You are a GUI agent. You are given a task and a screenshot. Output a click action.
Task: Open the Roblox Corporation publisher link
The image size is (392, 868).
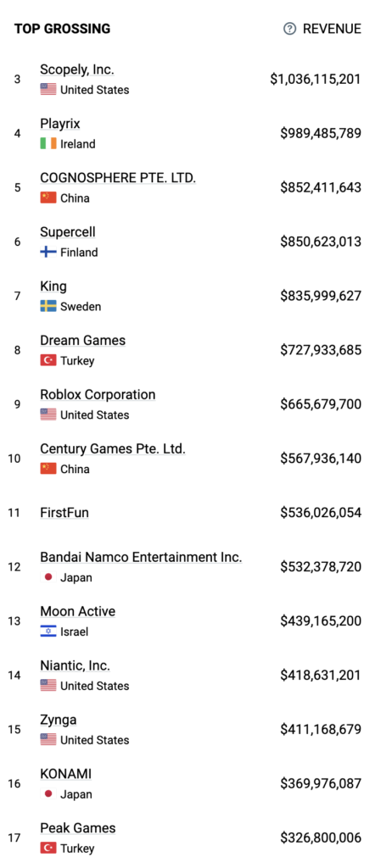coord(98,395)
